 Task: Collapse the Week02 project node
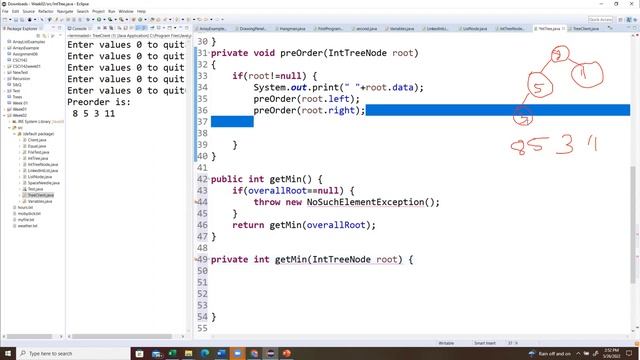[x=4, y=116]
